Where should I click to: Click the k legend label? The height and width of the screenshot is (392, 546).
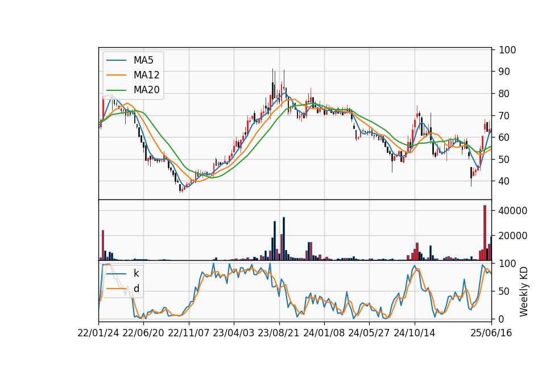pyautogui.click(x=136, y=273)
